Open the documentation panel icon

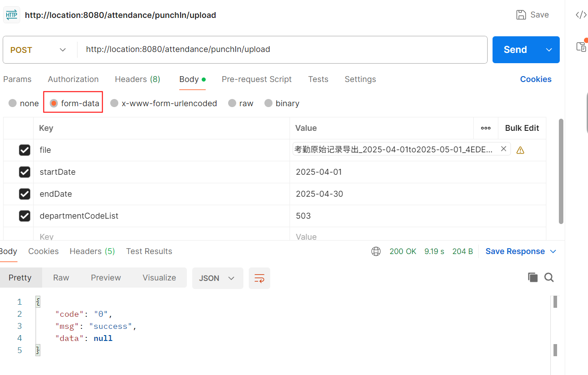click(x=581, y=46)
